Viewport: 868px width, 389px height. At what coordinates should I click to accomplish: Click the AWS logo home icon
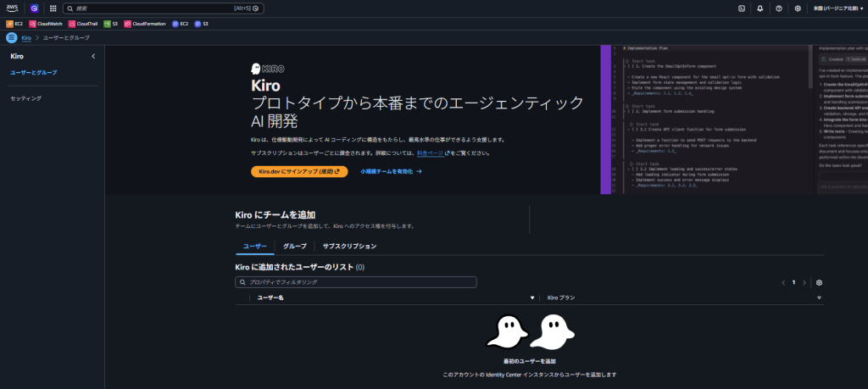[13, 8]
